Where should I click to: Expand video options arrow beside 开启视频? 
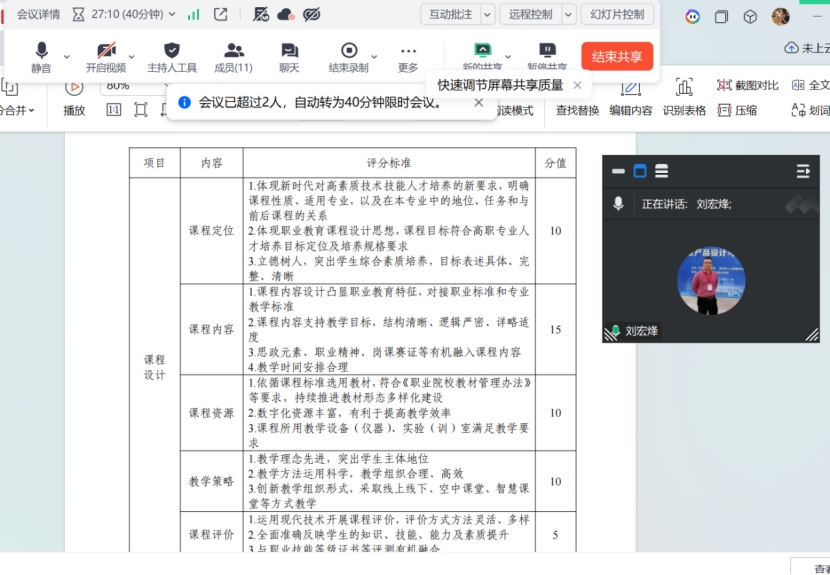(x=131, y=56)
